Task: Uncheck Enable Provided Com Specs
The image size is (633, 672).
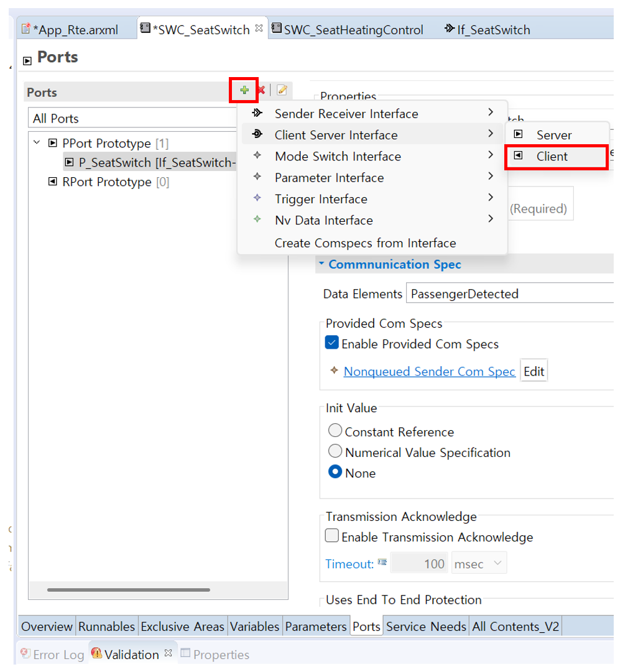Action: pos(331,343)
